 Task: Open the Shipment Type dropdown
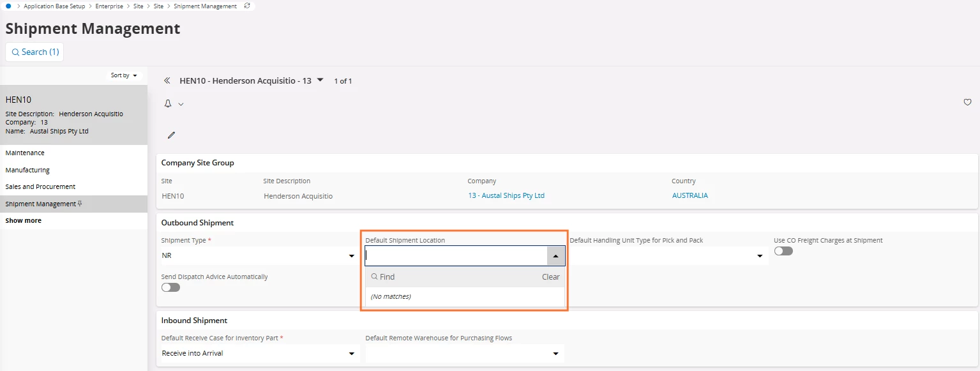tap(351, 256)
